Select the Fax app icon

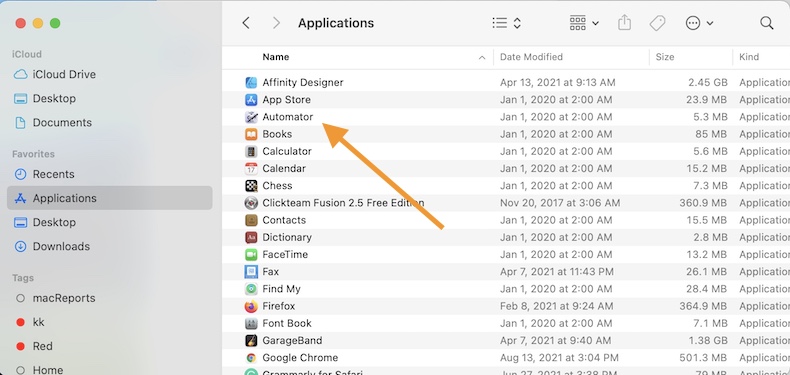click(x=251, y=272)
